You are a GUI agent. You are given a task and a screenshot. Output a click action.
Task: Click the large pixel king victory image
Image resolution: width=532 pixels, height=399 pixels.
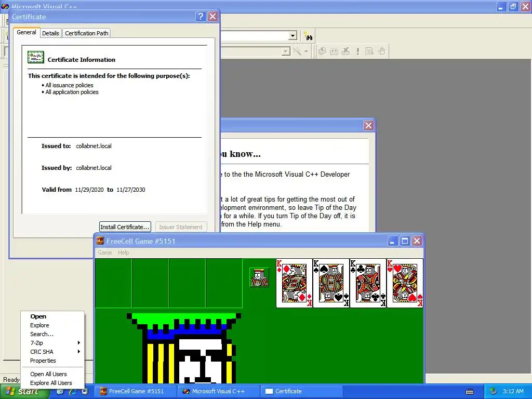click(x=183, y=348)
